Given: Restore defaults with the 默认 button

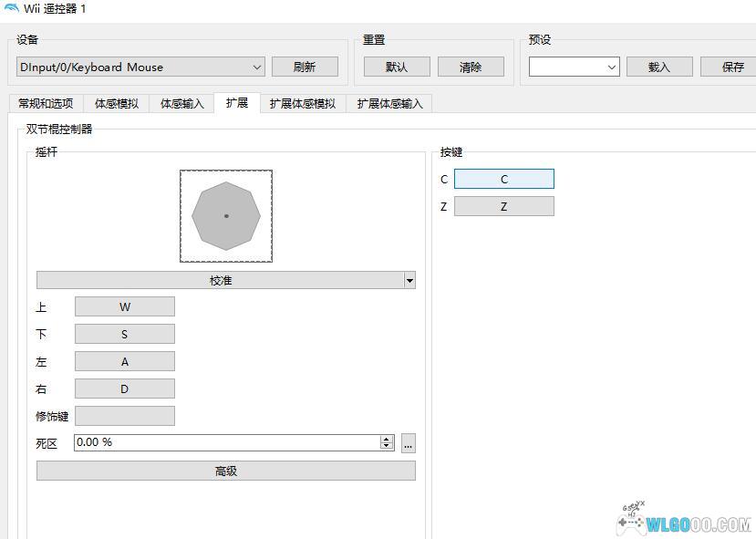Looking at the screenshot, I should tap(396, 67).
